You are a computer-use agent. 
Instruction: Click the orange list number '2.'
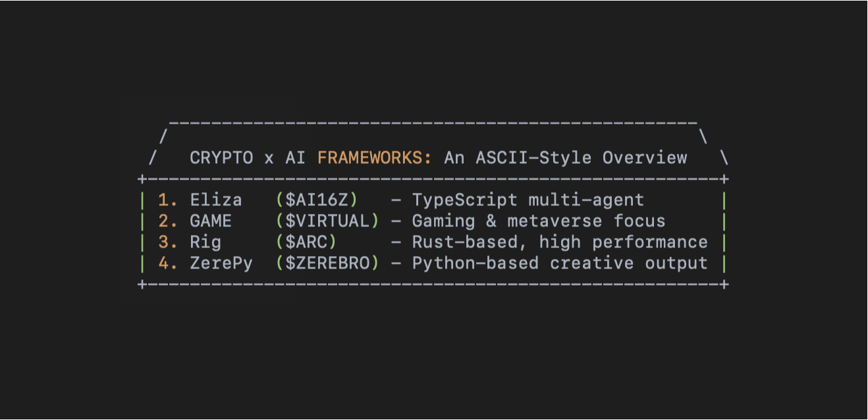(168, 221)
